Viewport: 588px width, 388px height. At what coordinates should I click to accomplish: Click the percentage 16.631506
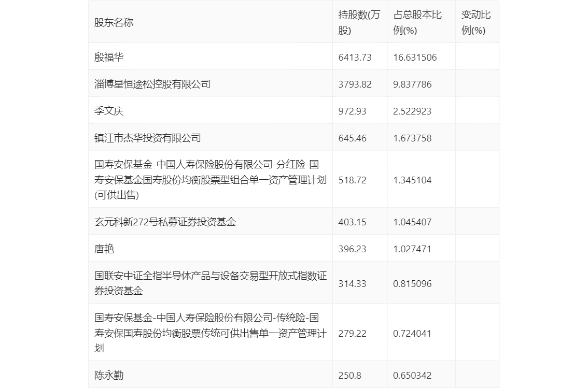click(x=415, y=58)
